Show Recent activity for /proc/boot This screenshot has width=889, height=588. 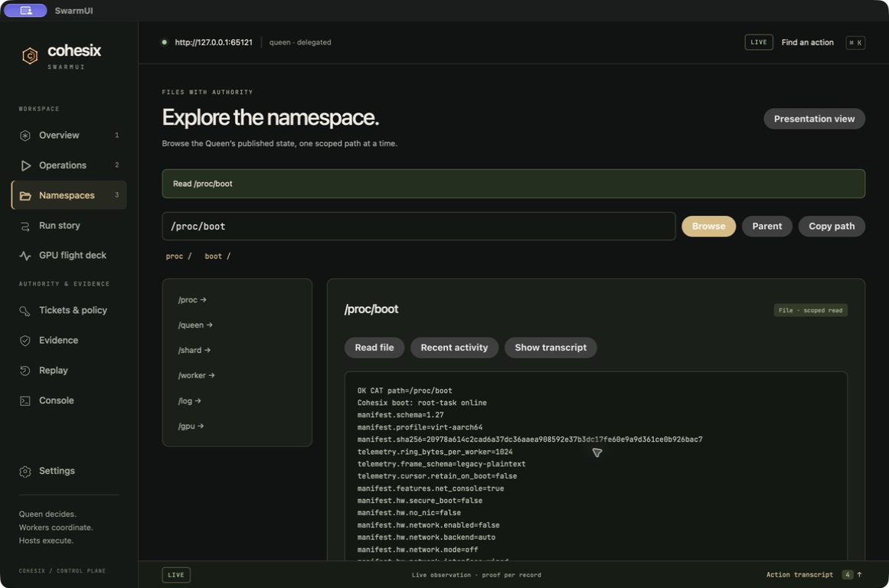tap(454, 348)
